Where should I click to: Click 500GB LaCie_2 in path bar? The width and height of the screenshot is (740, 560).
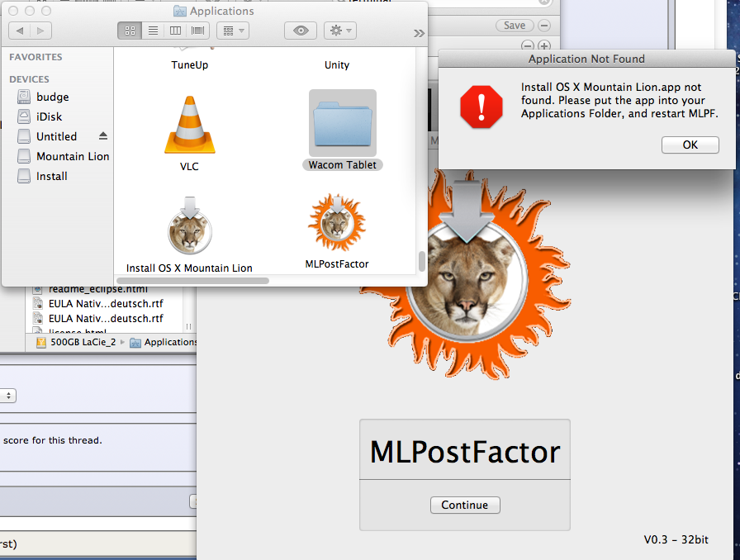pyautogui.click(x=83, y=342)
